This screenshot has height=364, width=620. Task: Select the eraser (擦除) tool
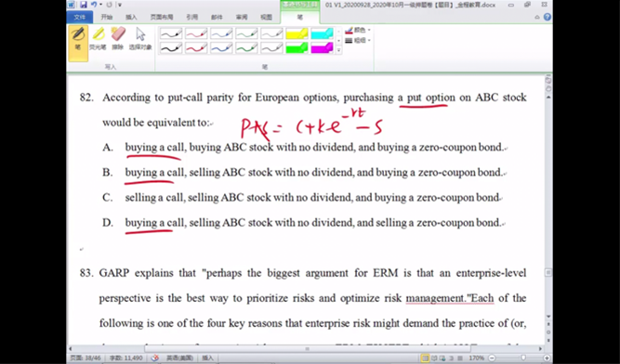[117, 39]
